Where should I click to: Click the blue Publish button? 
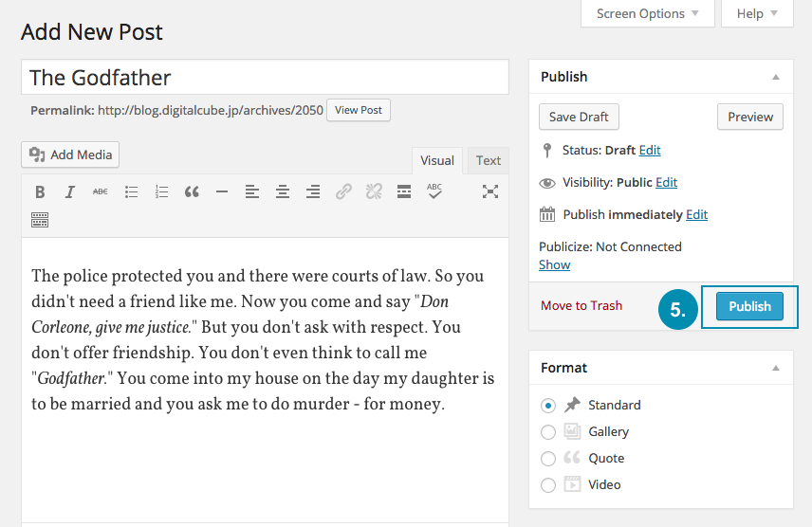click(749, 306)
